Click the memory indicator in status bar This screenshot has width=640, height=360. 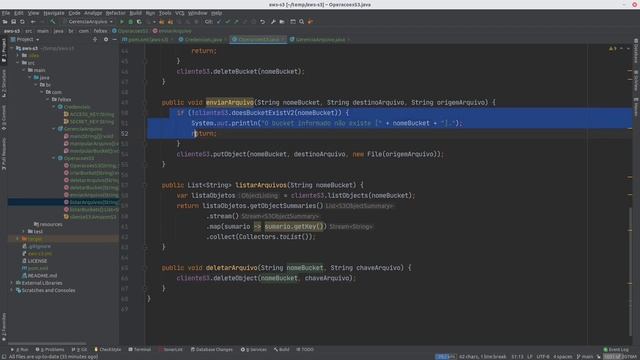click(x=620, y=357)
